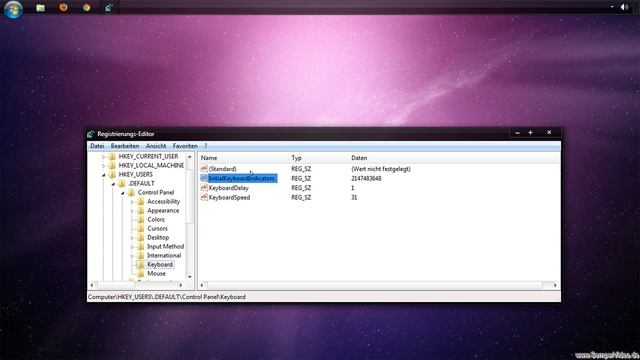Select the InitialKeyboardIndicators value name
Viewport: 640px width, 360px height.
[x=242, y=178]
